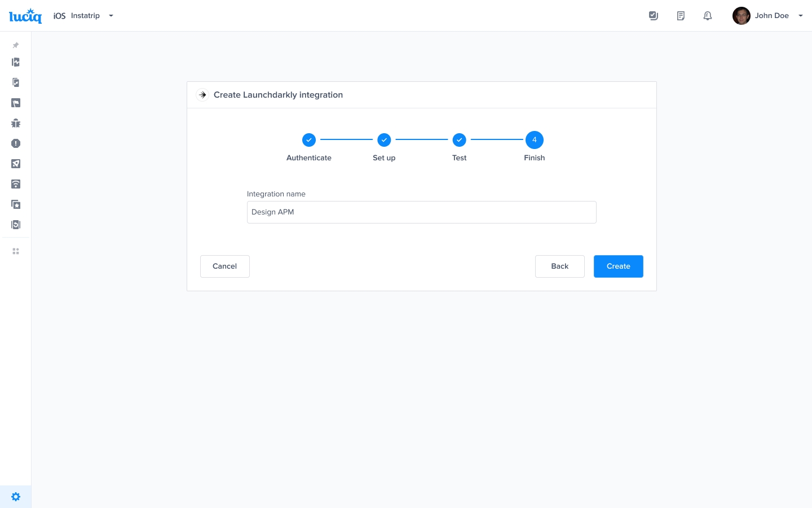Go to the Authenticate step
This screenshot has height=508, width=812.
click(309, 140)
